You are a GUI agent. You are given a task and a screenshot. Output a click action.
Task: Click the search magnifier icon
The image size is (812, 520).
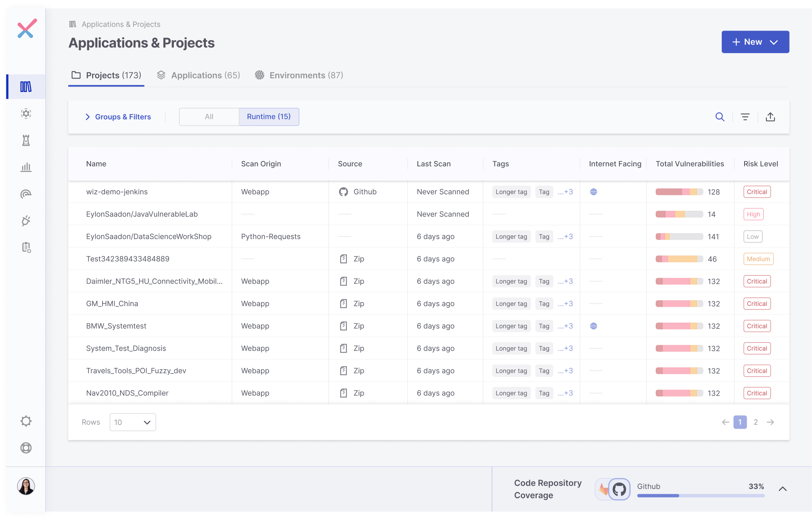[720, 117]
